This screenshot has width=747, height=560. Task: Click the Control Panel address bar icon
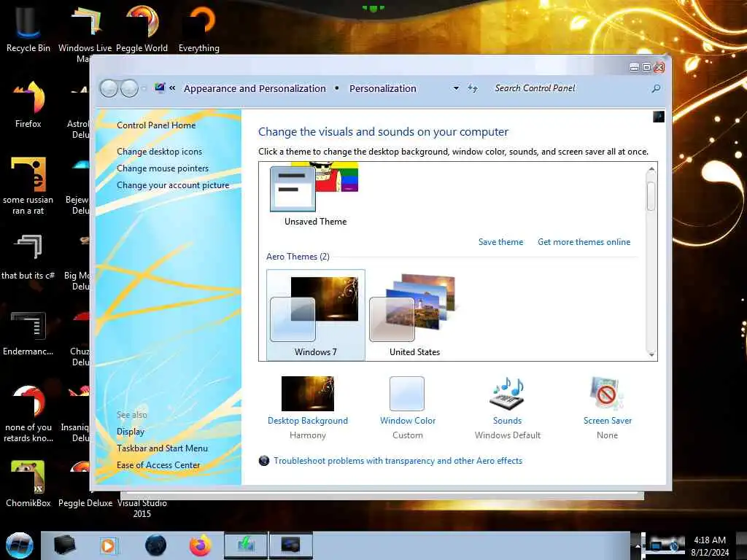click(x=160, y=88)
